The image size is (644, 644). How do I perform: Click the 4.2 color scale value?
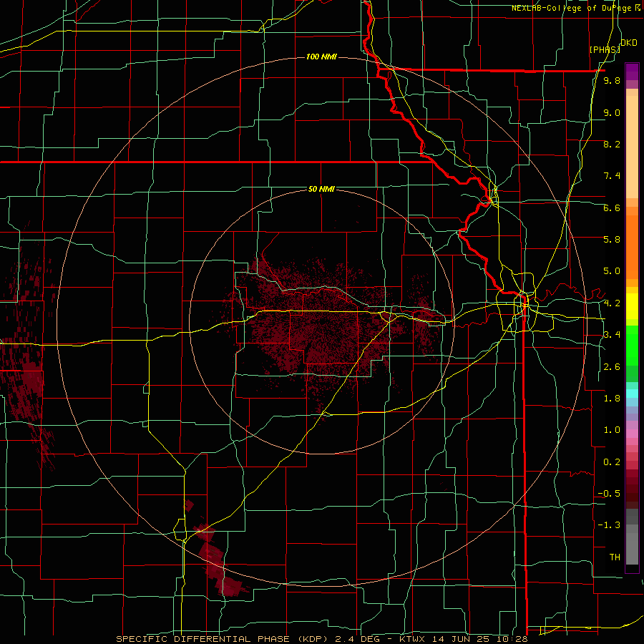(x=612, y=303)
